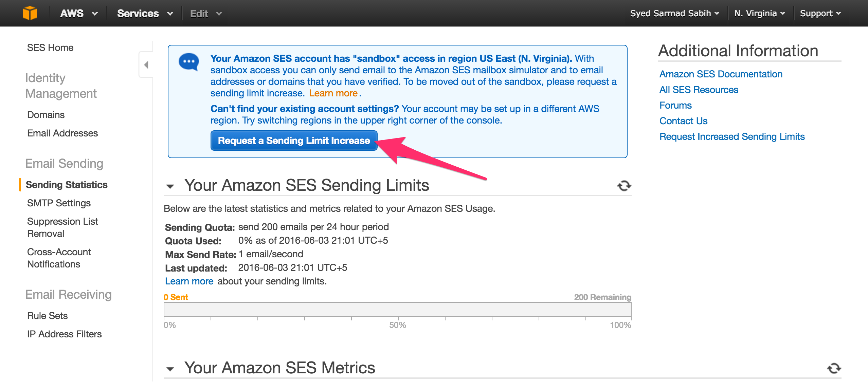Collapse the SES Metrics section triangle
Viewport: 868px width, 391px height.
tap(170, 369)
